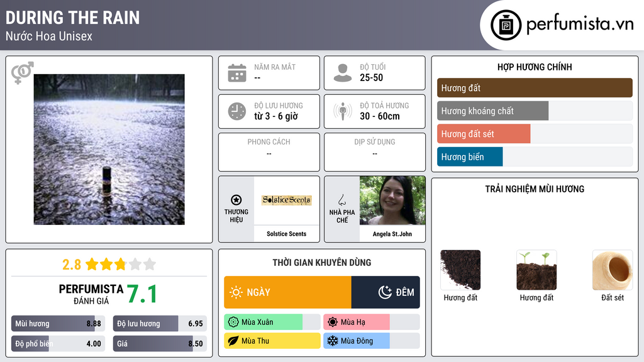Click the brown Hương đất accord bar
644x362 pixels.
pos(535,88)
